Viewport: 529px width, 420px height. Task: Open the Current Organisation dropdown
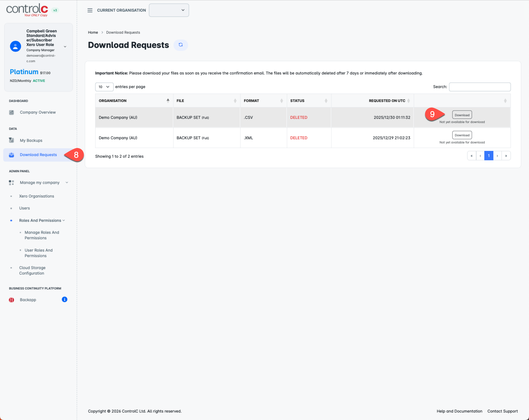point(169,10)
